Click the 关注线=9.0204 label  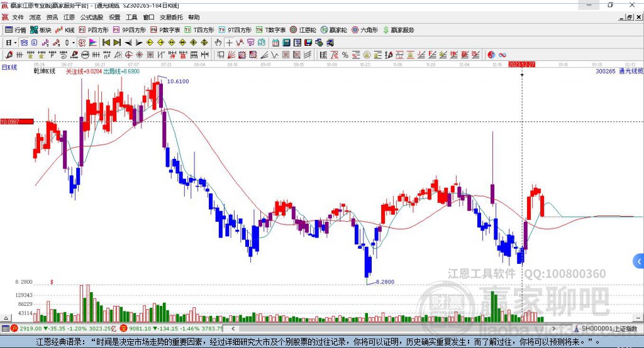(84, 72)
